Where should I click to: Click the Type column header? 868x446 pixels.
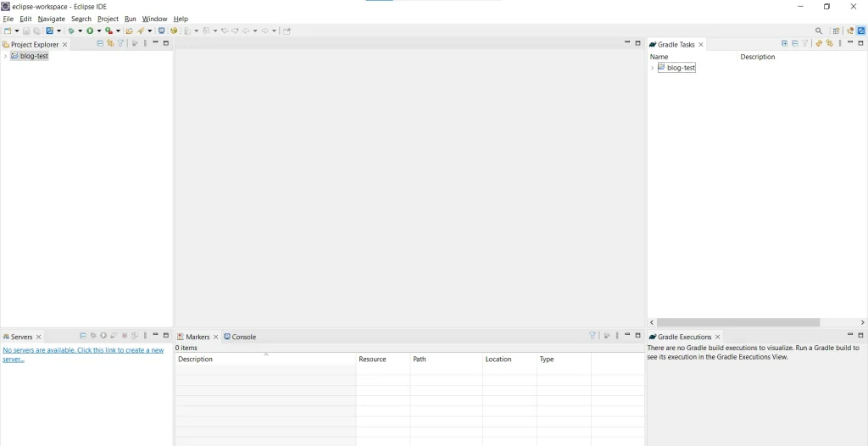click(564, 359)
